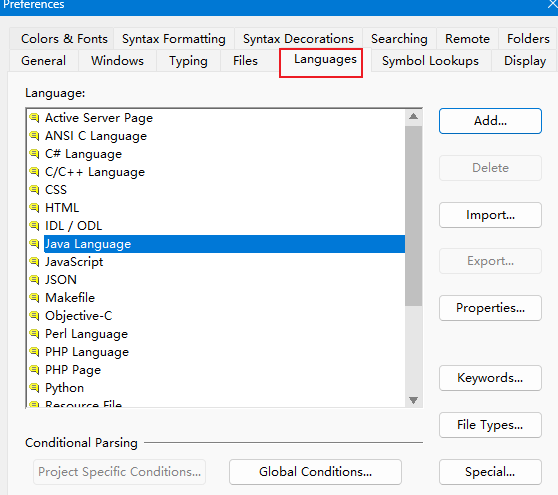Screen dimensions: 558x495
Task: Click the language list scroll up arrow
Action: pos(414,116)
